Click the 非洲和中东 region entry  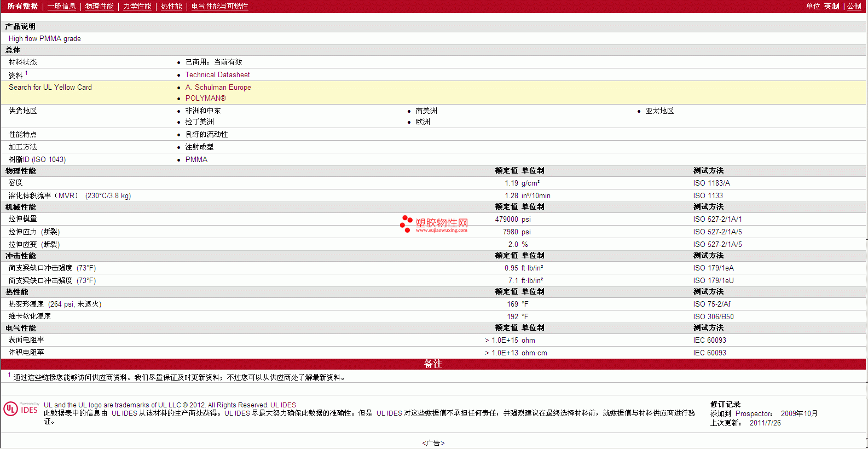point(203,111)
